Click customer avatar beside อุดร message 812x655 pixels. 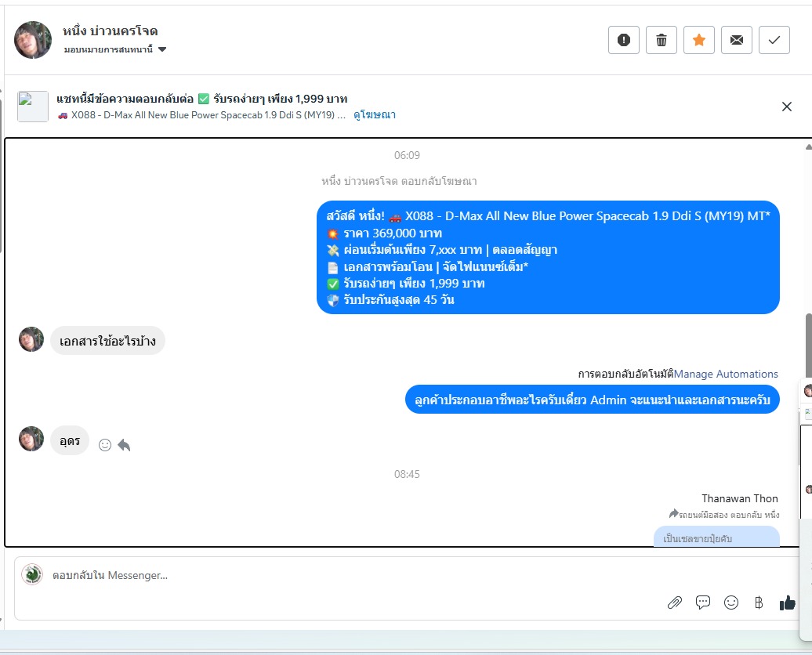click(x=31, y=439)
